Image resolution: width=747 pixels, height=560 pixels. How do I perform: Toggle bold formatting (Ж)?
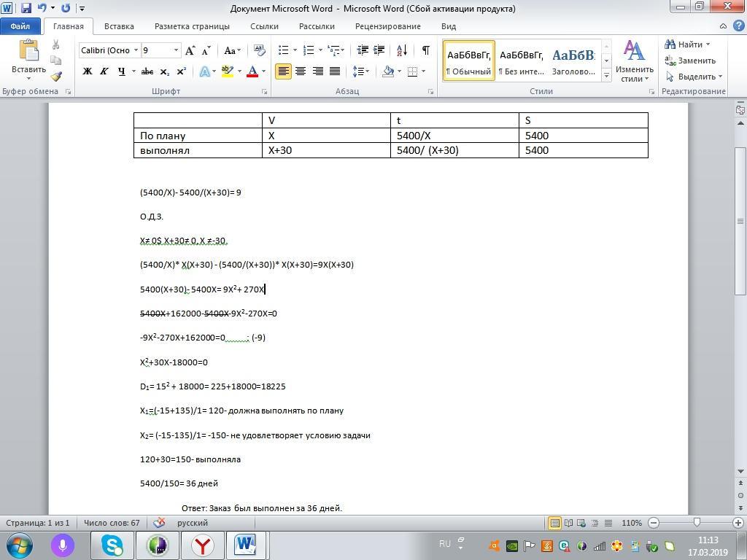tap(88, 71)
